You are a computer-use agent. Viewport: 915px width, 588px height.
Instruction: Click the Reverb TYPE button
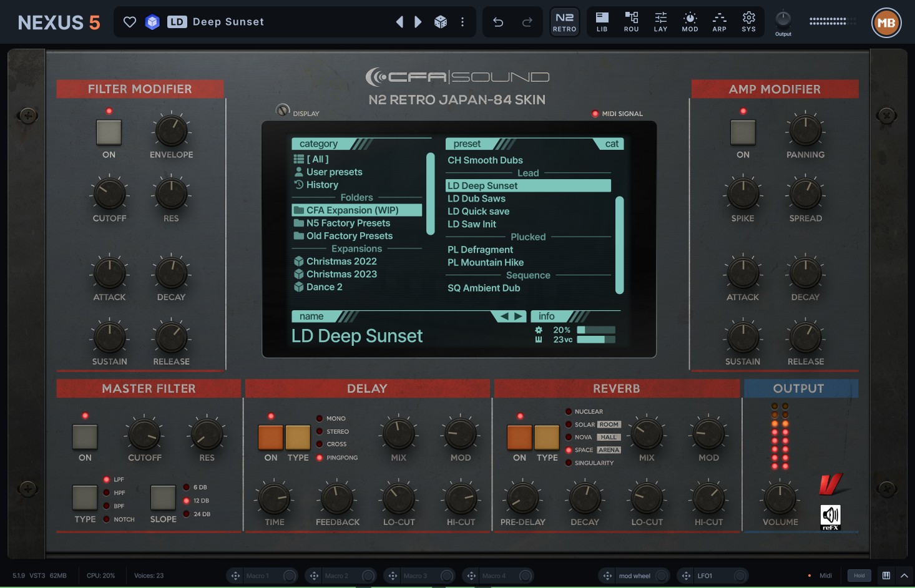click(547, 437)
